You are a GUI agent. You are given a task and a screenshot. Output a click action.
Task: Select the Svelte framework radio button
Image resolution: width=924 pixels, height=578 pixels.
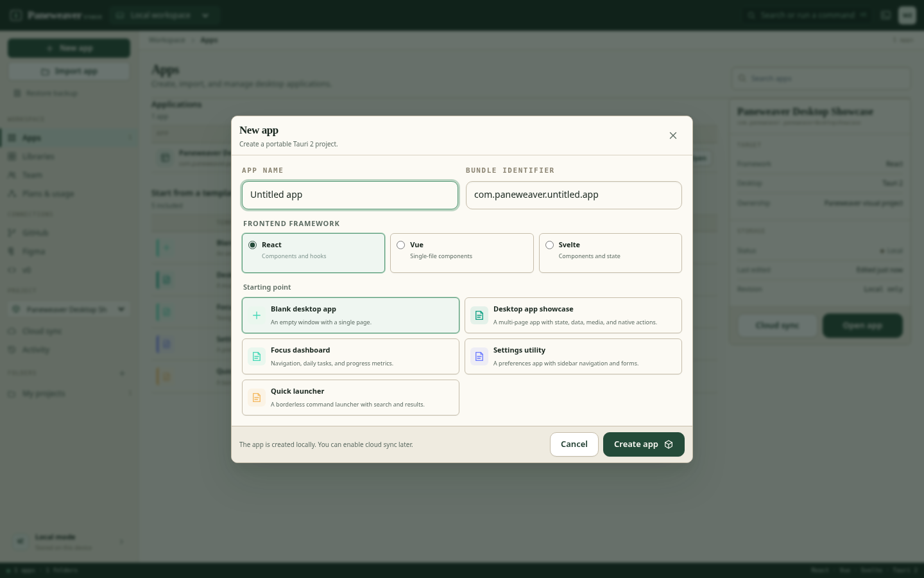pyautogui.click(x=550, y=245)
